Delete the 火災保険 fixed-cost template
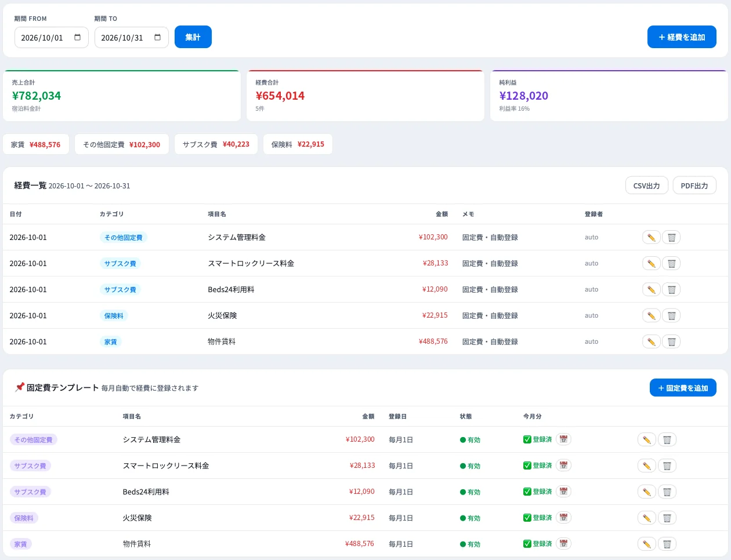 click(667, 518)
